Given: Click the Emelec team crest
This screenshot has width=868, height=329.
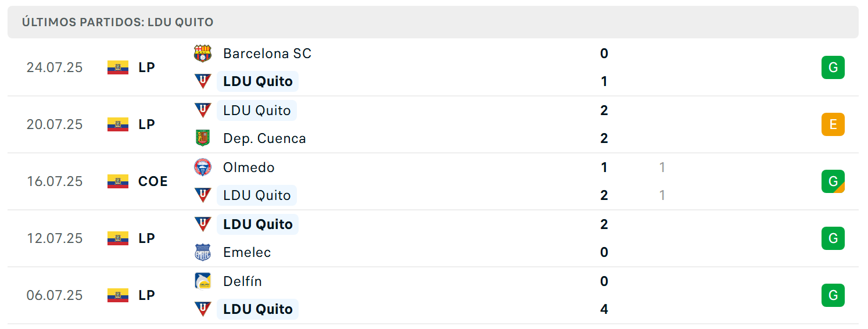Looking at the screenshot, I should tap(203, 252).
